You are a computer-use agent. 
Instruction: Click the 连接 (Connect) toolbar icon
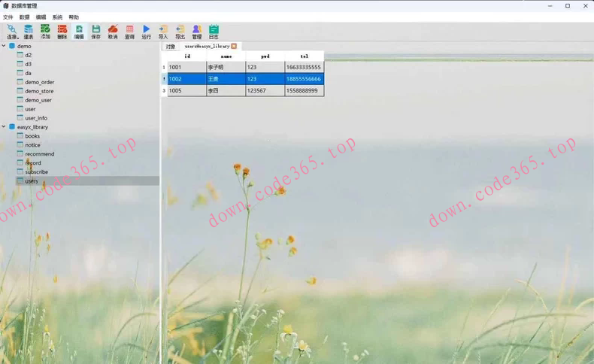tap(11, 29)
